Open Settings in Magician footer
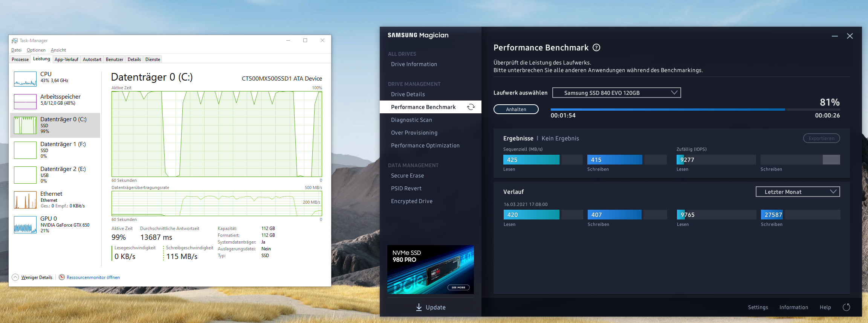This screenshot has height=323, width=868. click(758, 307)
